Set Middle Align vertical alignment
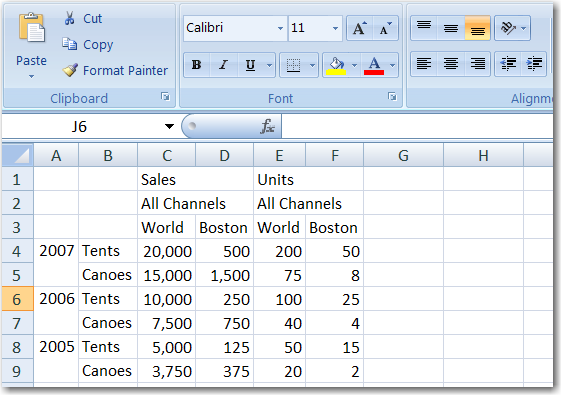The image size is (561, 395). tap(451, 28)
